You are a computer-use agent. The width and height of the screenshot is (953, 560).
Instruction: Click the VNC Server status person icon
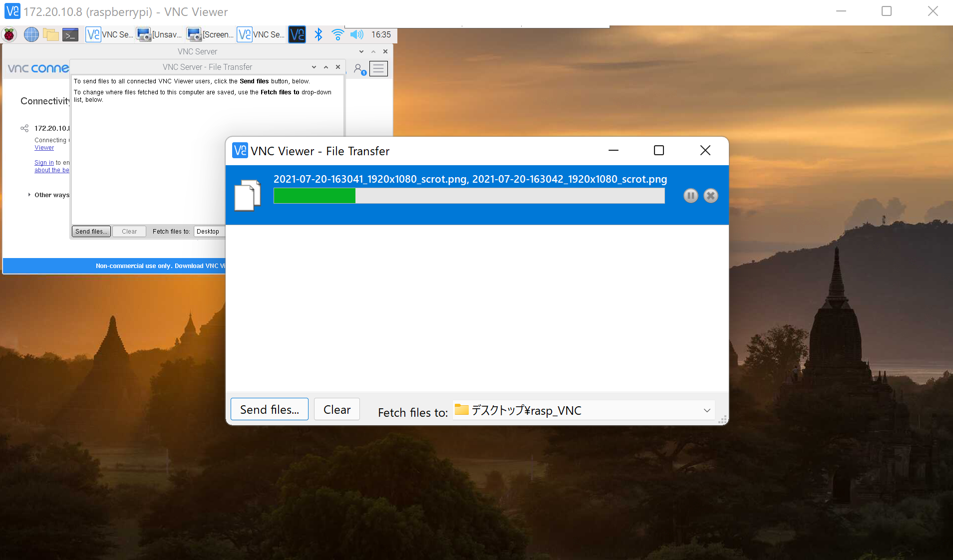pyautogui.click(x=359, y=68)
